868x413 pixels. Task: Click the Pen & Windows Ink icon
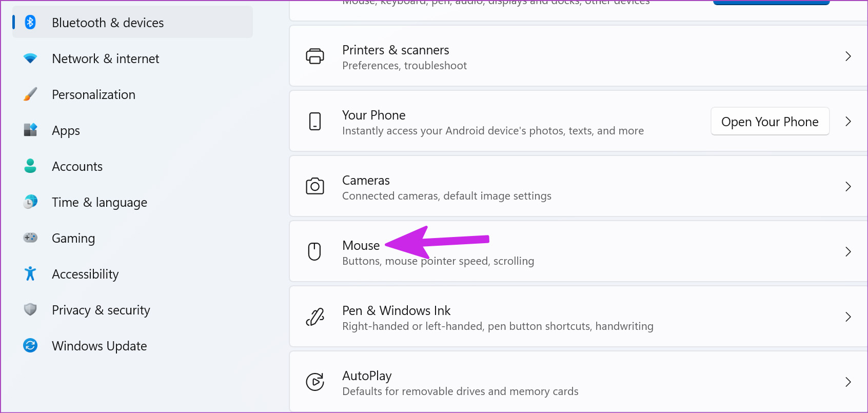tap(315, 317)
